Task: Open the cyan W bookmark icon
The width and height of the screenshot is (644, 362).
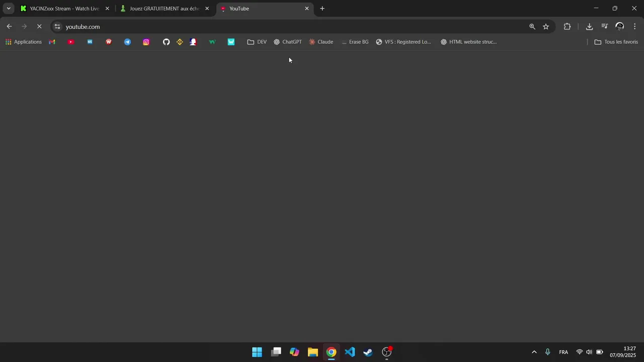Action: coord(231,42)
